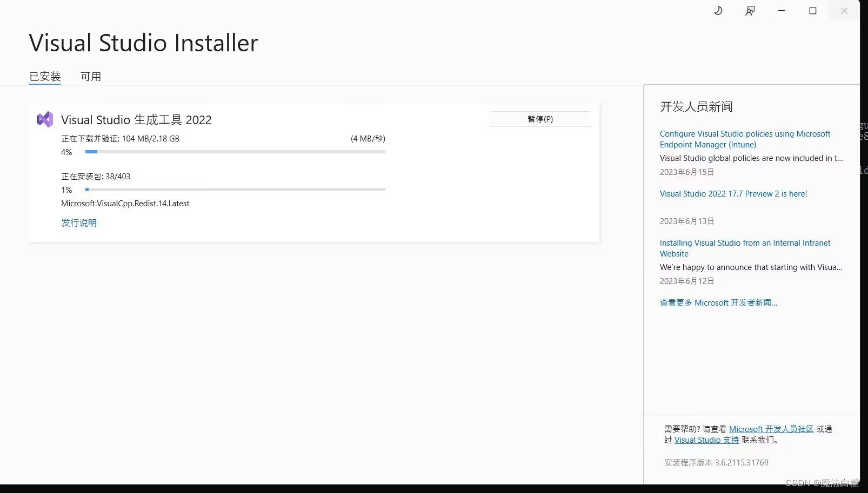Click the installer version number text

click(716, 462)
